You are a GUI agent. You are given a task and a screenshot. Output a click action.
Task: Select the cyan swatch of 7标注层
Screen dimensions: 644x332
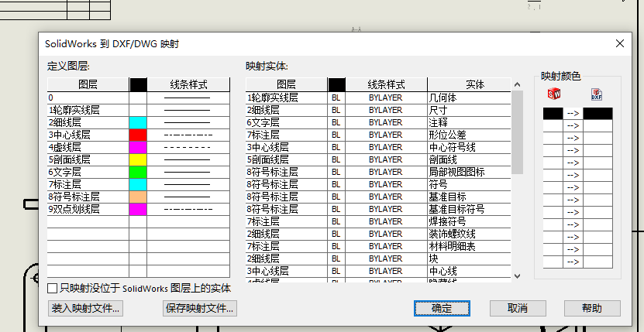(x=138, y=184)
